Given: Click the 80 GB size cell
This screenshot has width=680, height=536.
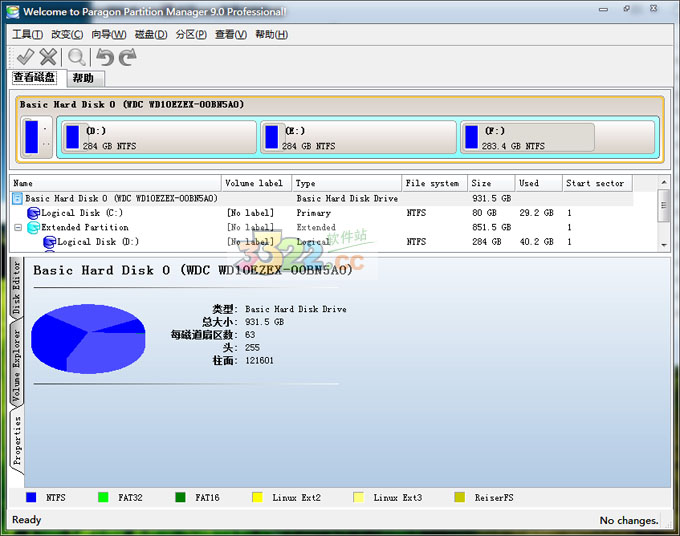Looking at the screenshot, I should pos(484,213).
